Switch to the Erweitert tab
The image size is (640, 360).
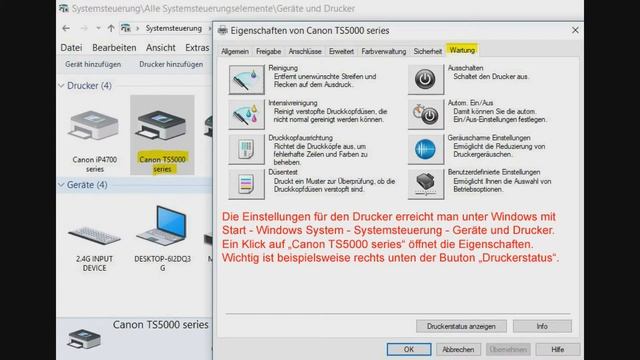pos(341,51)
